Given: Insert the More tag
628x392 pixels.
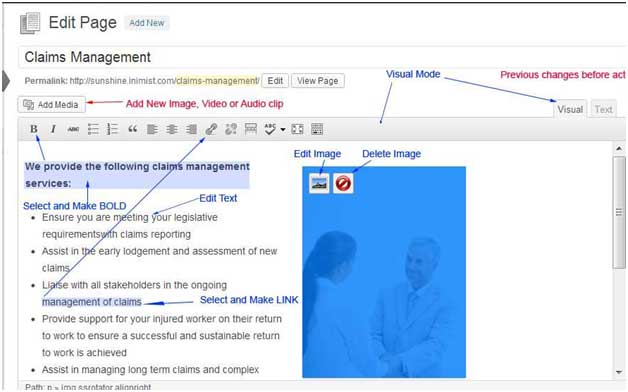Looking at the screenshot, I should coord(251,129).
